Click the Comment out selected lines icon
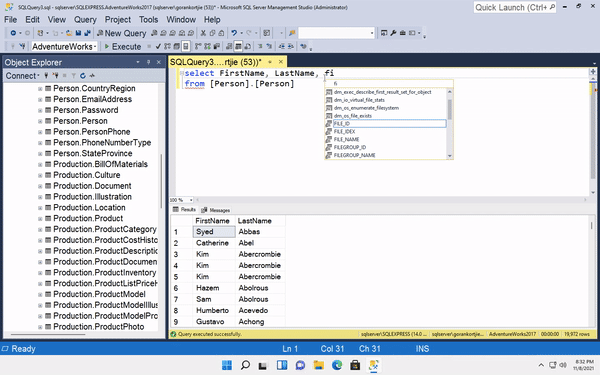The image size is (600, 375). (x=260, y=47)
